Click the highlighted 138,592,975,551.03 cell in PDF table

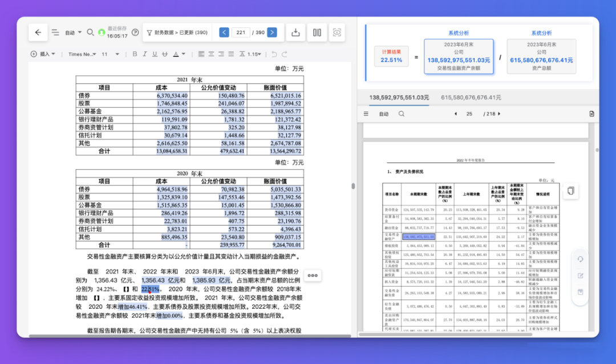pos(419,237)
